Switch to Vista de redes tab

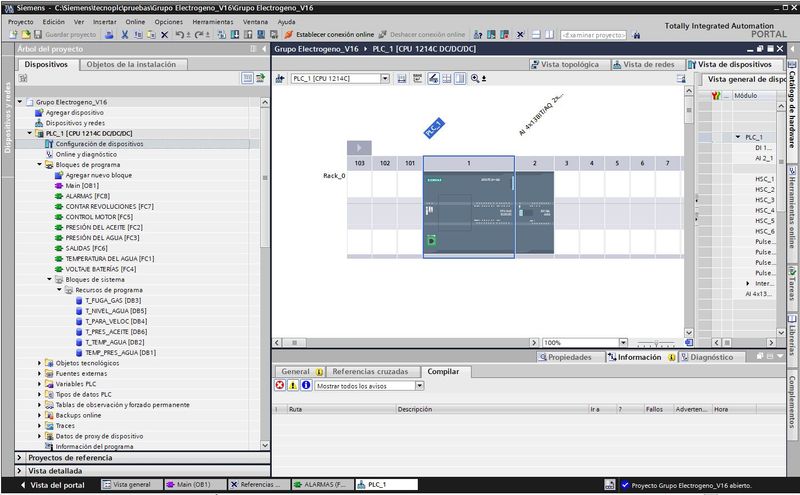pyautogui.click(x=648, y=64)
